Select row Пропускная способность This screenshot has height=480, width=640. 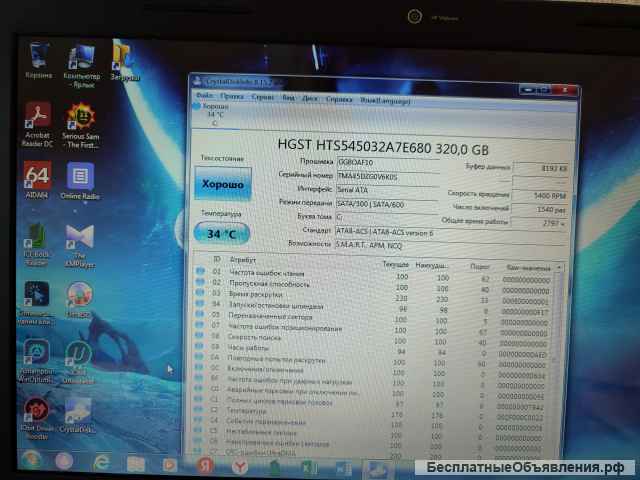coord(373,286)
